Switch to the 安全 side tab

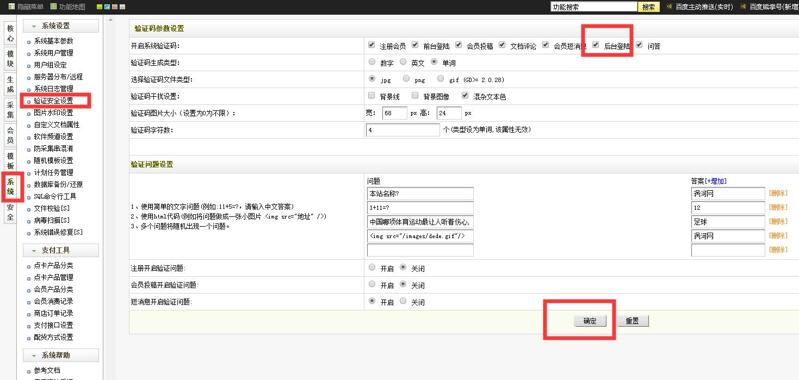11,212
